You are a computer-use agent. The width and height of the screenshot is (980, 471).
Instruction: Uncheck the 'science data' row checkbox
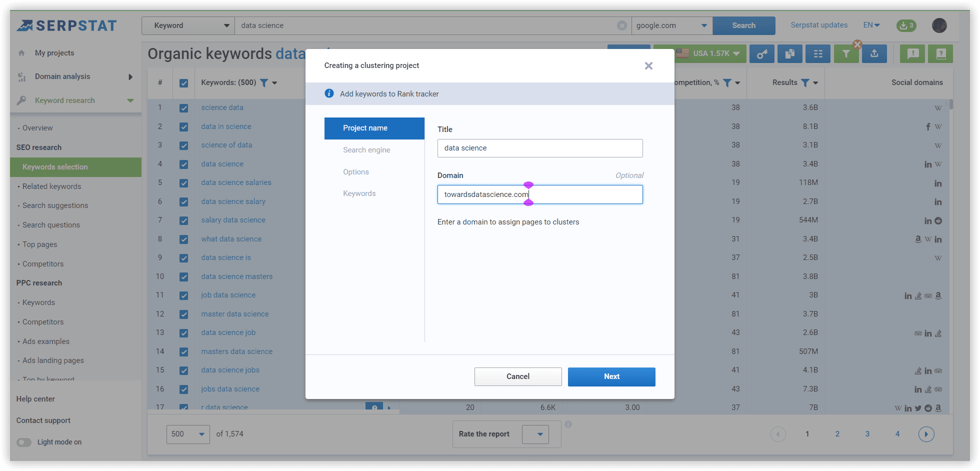point(183,108)
